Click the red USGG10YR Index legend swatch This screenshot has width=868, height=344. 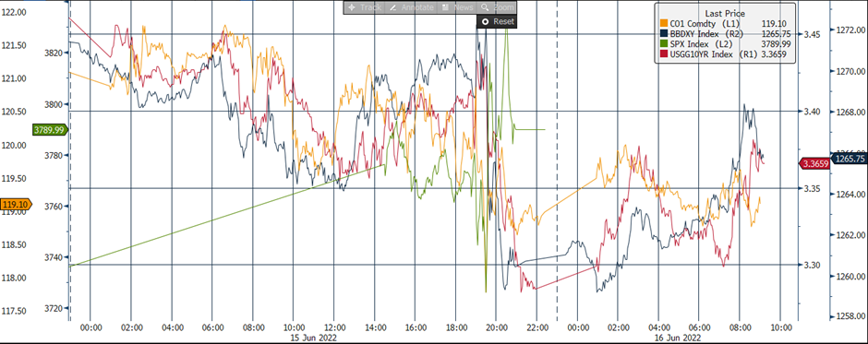(663, 53)
